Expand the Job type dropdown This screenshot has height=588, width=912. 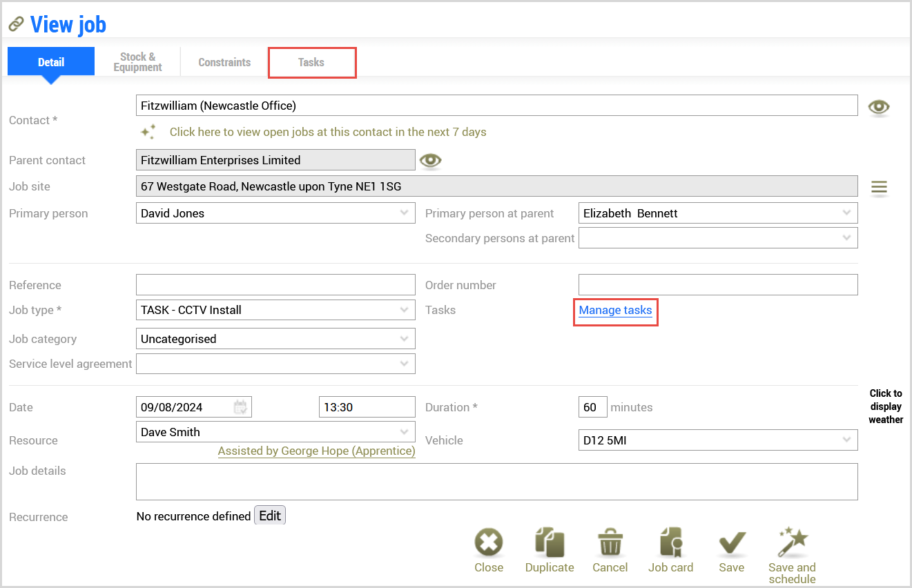[x=405, y=310]
